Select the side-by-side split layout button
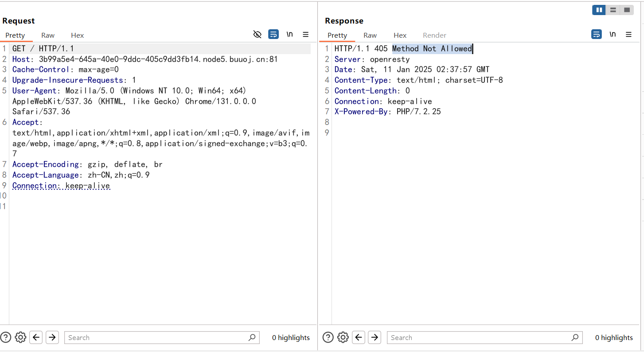Image resolution: width=644 pixels, height=352 pixels. [x=599, y=10]
